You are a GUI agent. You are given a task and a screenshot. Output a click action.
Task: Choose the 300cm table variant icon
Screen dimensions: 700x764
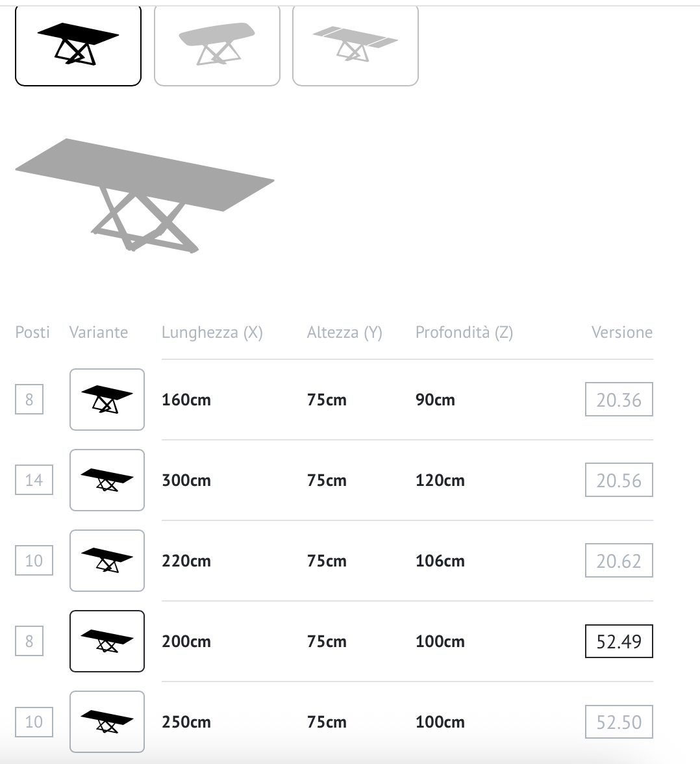pos(107,480)
